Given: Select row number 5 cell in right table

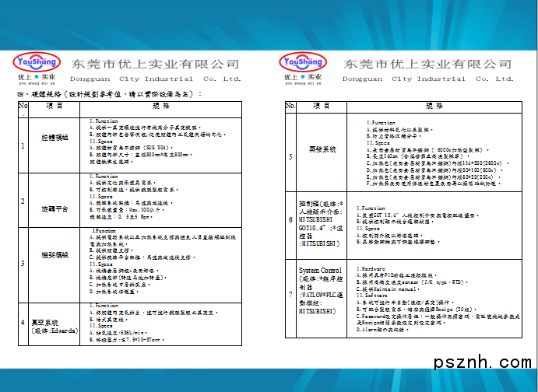Looking at the screenshot, I should [290, 156].
